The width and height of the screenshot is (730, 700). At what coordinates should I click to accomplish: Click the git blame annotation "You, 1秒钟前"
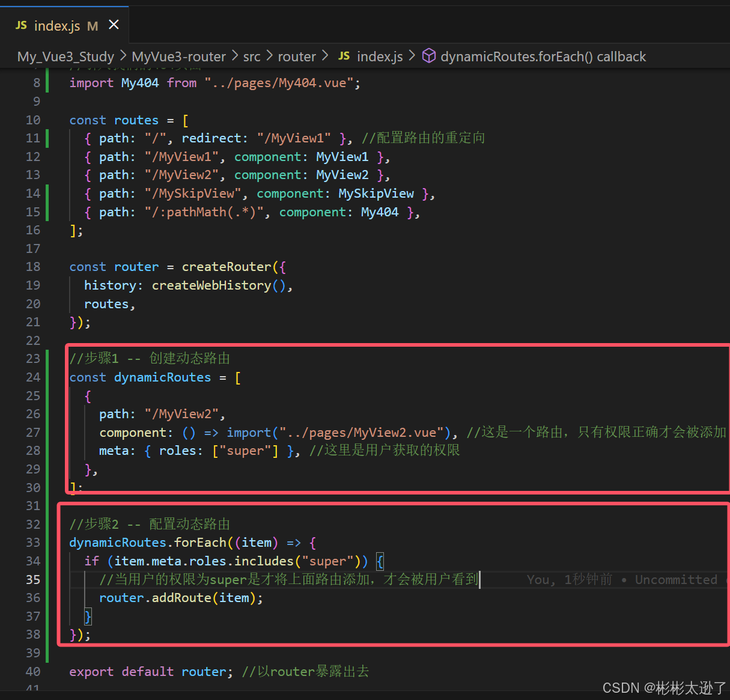[x=570, y=580]
